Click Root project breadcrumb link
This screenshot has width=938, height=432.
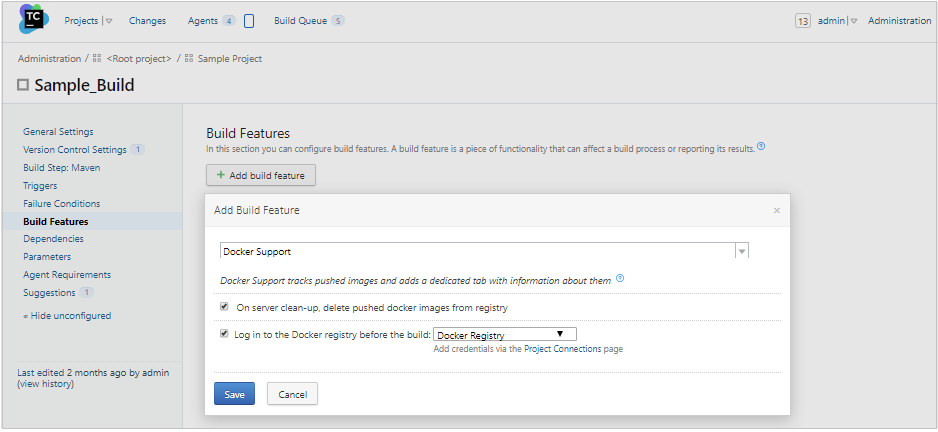[x=139, y=59]
